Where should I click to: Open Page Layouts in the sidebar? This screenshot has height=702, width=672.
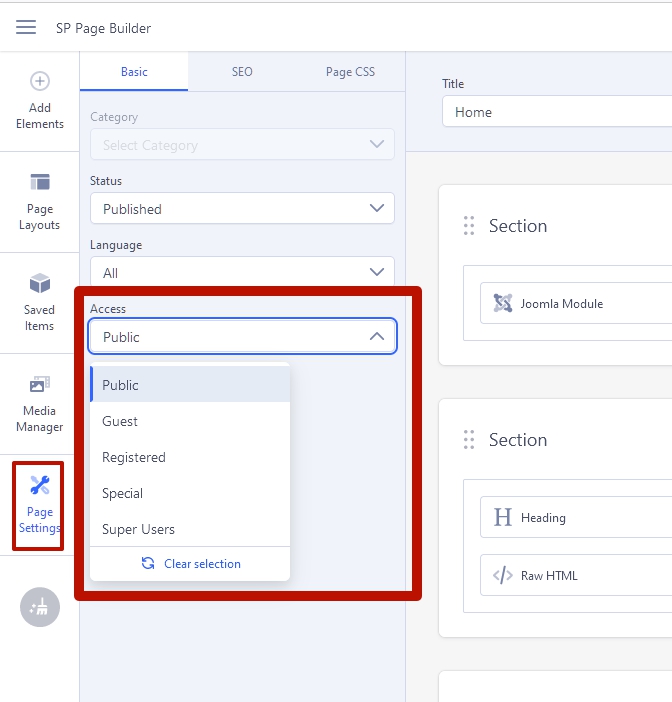coord(40,201)
